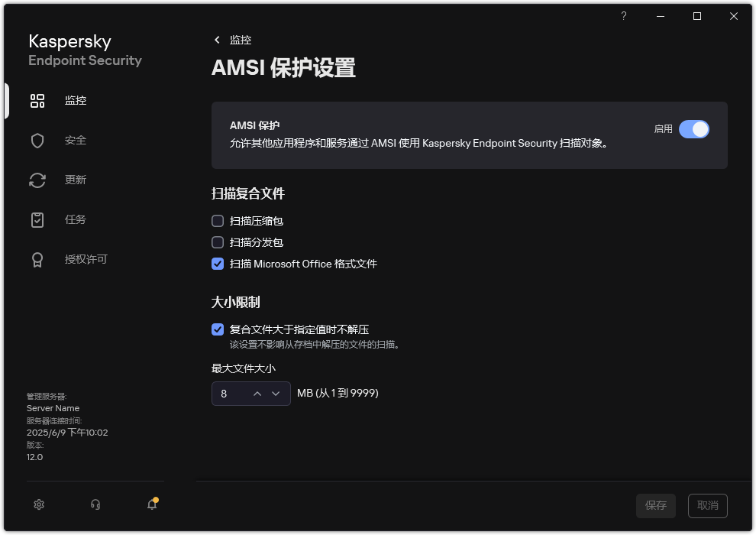Uncheck 复合文件大于指定值时不解压 checkbox

[218, 329]
